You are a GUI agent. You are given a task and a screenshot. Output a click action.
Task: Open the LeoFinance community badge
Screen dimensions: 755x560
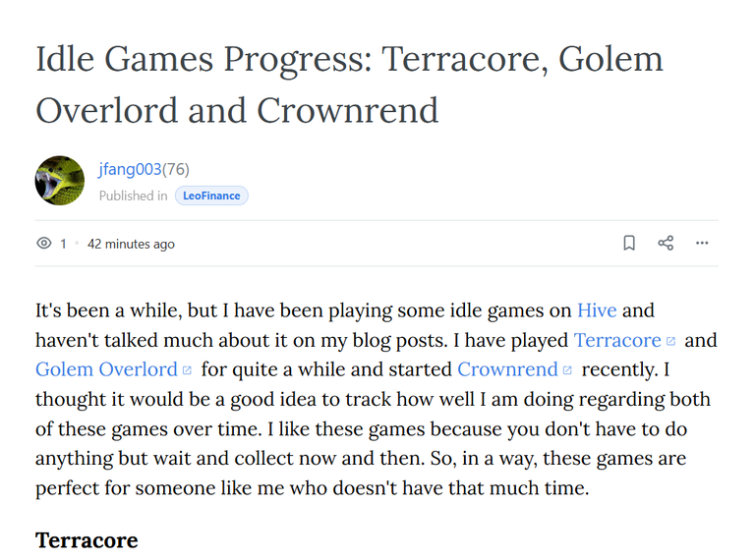click(x=211, y=196)
